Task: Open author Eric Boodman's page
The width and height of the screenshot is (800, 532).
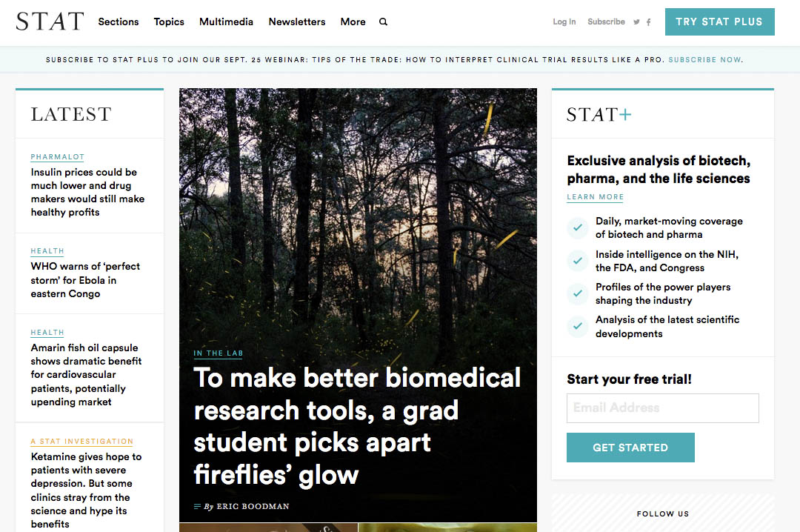Action: coord(253,507)
